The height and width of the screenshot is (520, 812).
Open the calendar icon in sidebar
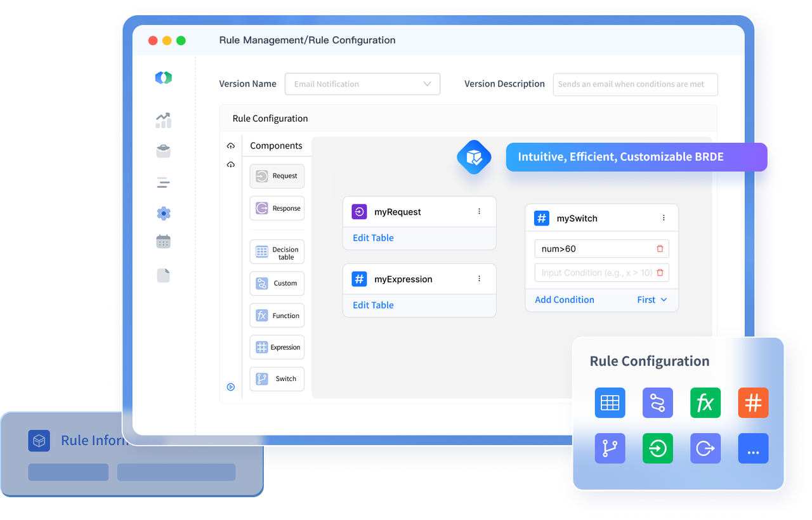[x=163, y=242]
